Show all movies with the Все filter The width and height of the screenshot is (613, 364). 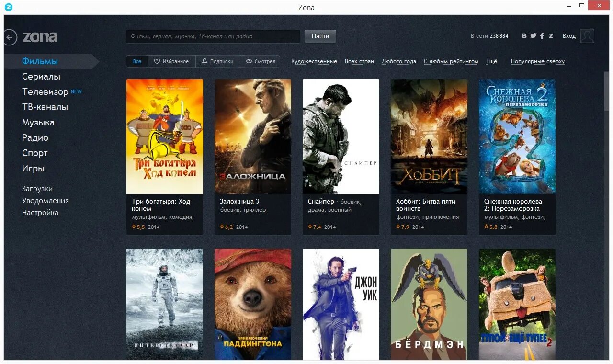137,61
